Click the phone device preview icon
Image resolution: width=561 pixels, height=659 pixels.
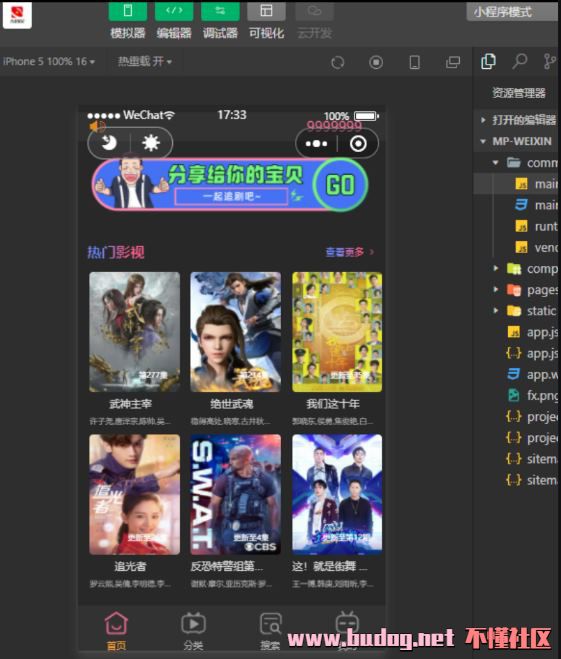tap(414, 63)
